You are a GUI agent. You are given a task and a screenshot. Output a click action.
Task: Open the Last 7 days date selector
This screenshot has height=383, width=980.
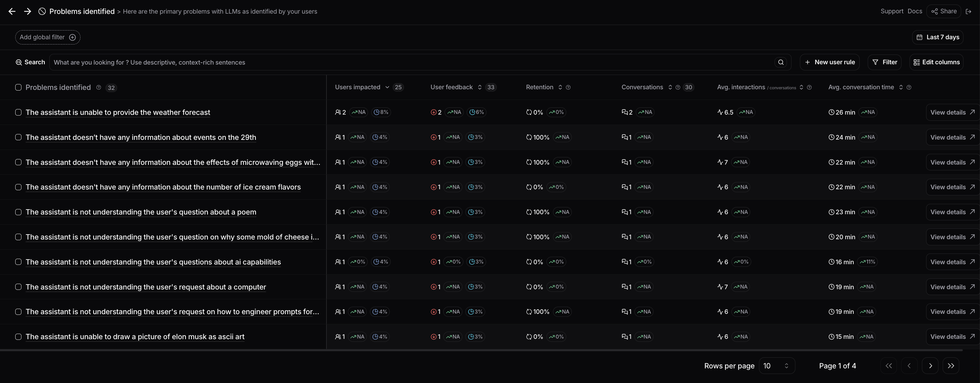coord(938,37)
